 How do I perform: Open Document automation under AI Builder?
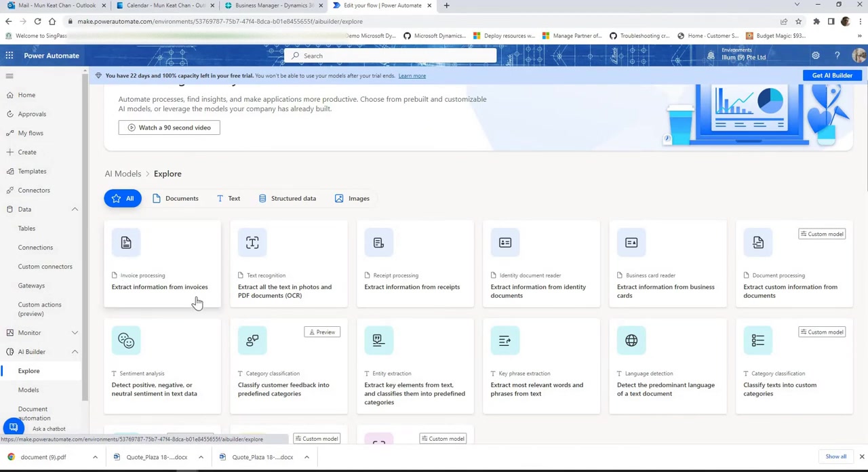point(34,414)
